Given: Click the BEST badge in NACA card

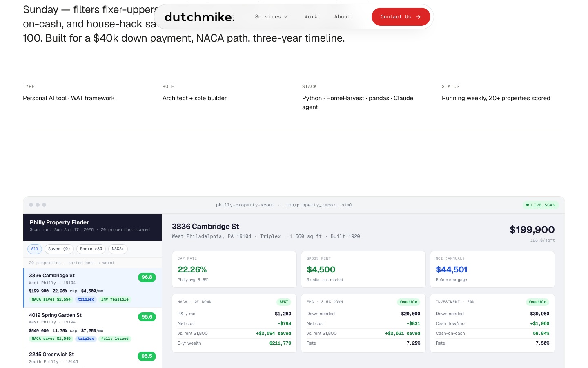Looking at the screenshot, I should tap(284, 302).
